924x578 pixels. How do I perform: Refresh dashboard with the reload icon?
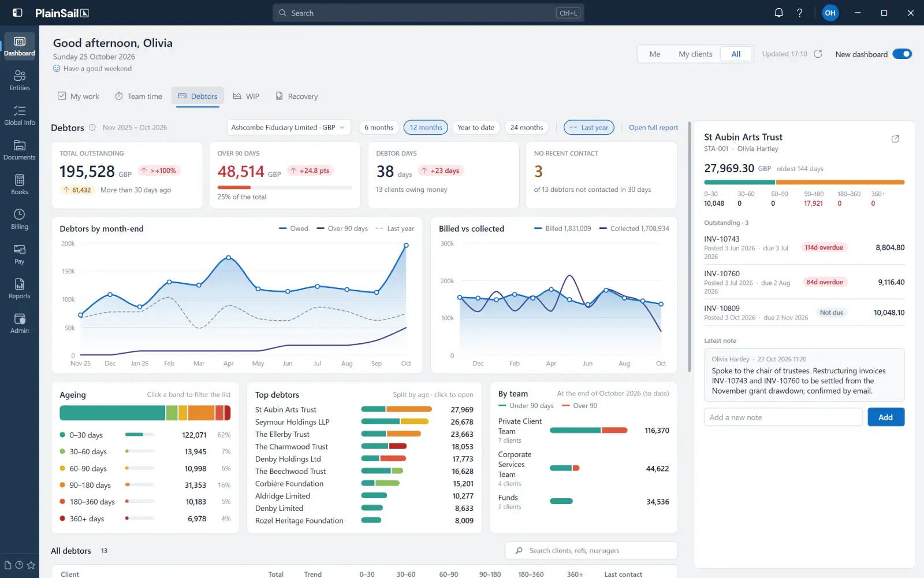818,54
